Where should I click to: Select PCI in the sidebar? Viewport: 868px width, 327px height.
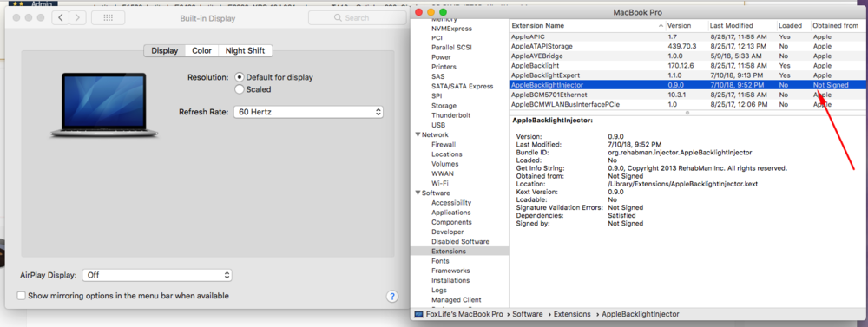437,37
